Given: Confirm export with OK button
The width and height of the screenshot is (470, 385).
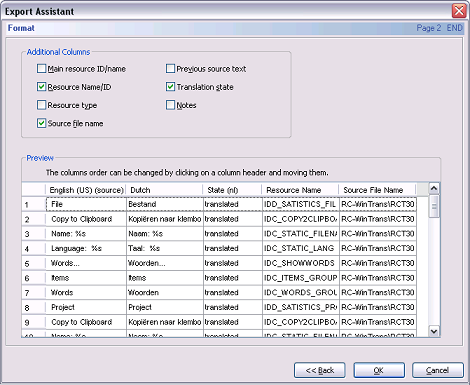Looking at the screenshot, I should coord(379,370).
